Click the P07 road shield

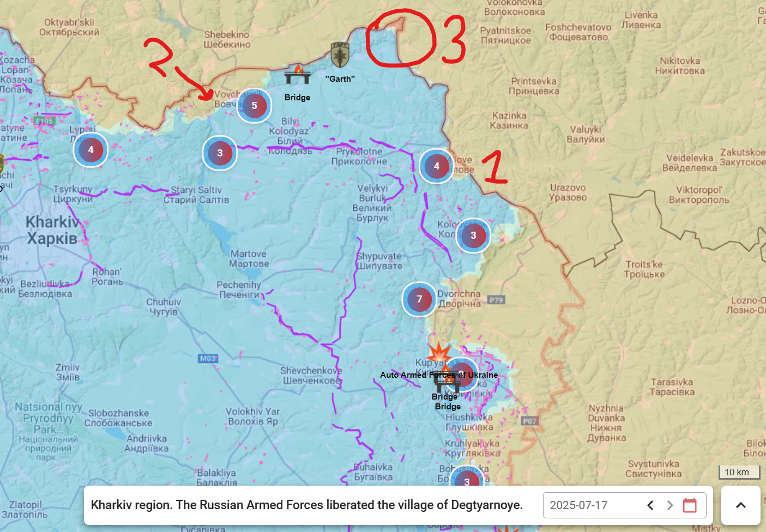529,421
